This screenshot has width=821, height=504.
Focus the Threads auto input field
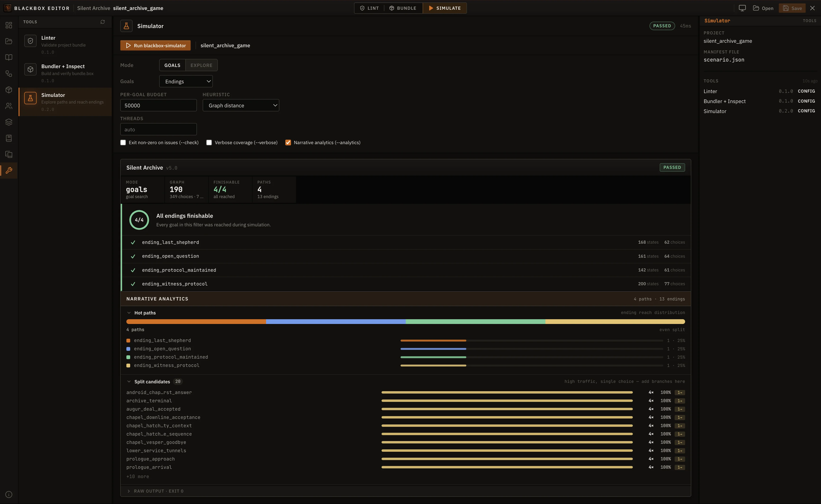(x=158, y=129)
